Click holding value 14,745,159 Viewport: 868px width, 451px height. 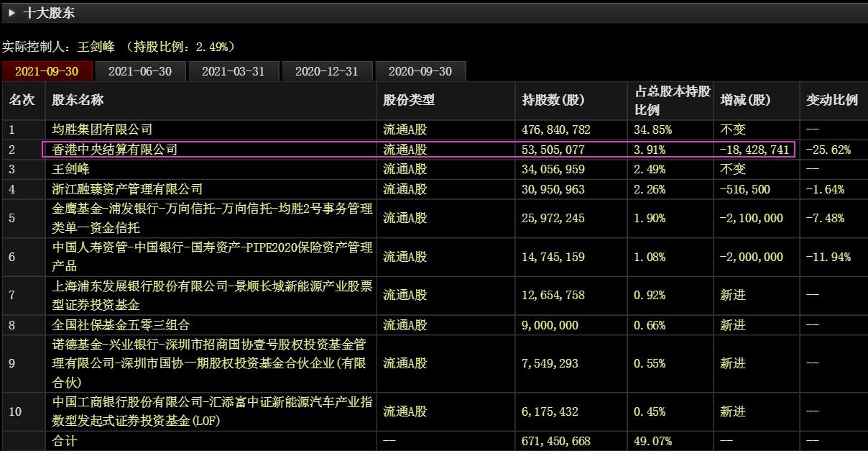click(x=553, y=257)
